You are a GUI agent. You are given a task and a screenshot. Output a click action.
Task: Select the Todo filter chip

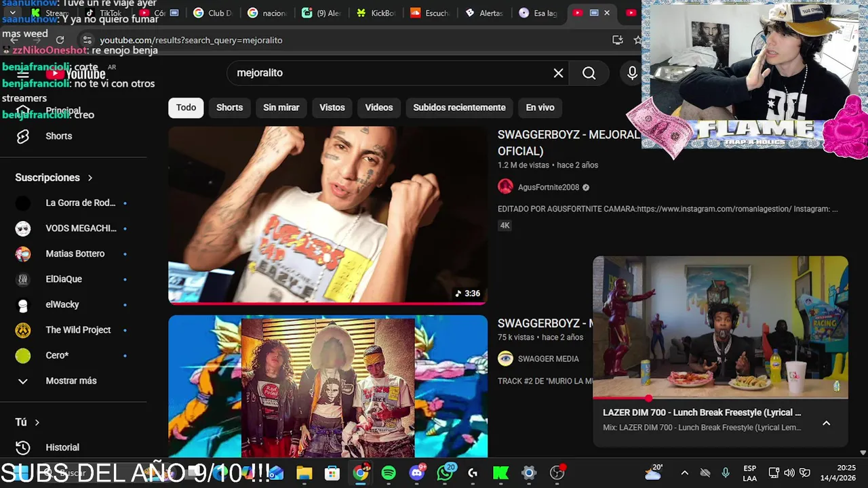186,108
